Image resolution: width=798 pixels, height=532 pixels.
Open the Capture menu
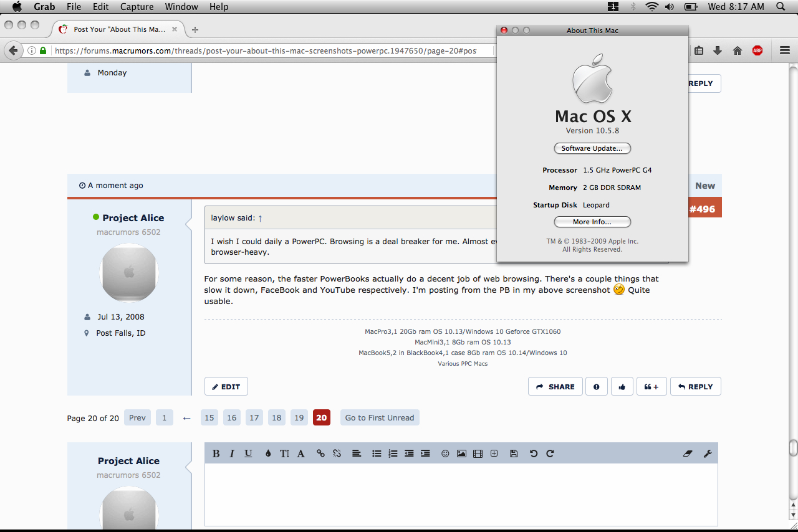[x=137, y=7]
